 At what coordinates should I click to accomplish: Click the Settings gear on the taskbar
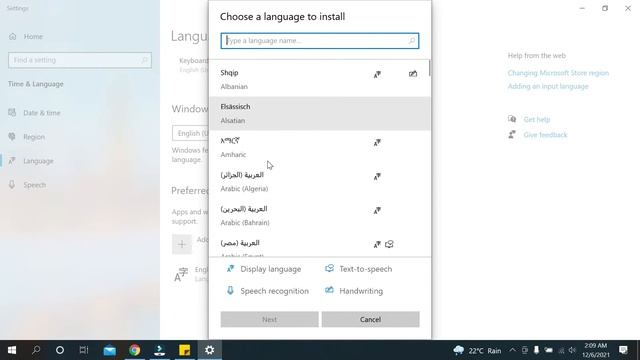(x=209, y=350)
